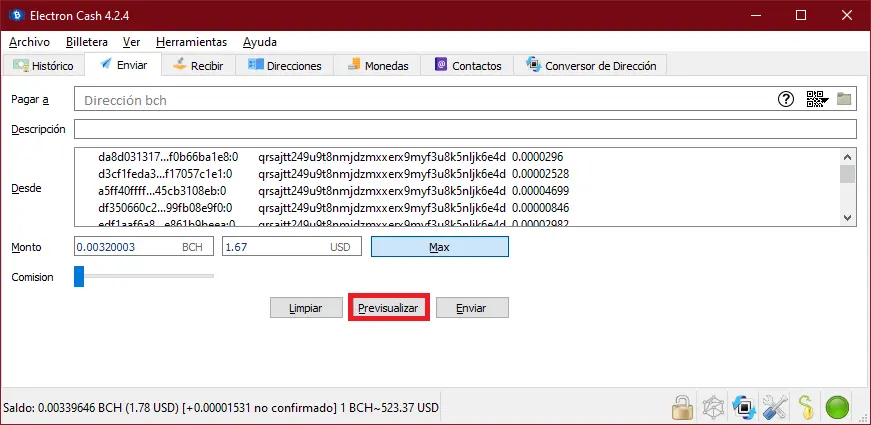871x425 pixels.
Task: Click the Enviar send button
Action: click(x=472, y=308)
